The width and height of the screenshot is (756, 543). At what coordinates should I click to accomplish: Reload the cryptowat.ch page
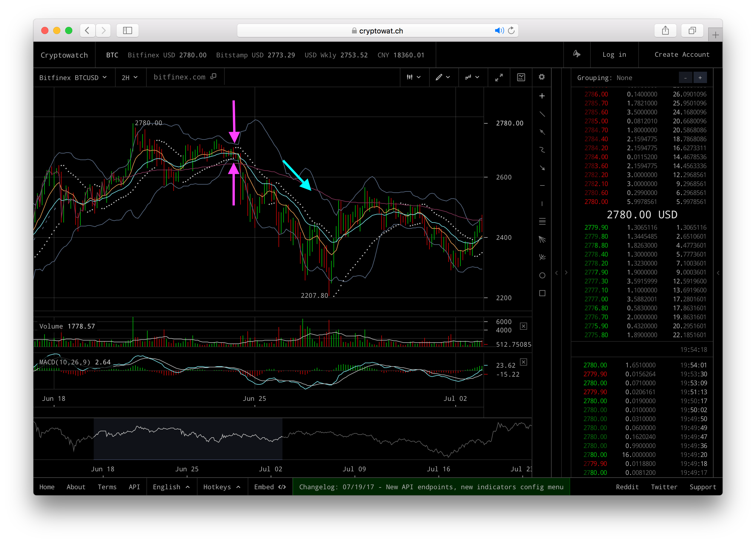tap(511, 31)
